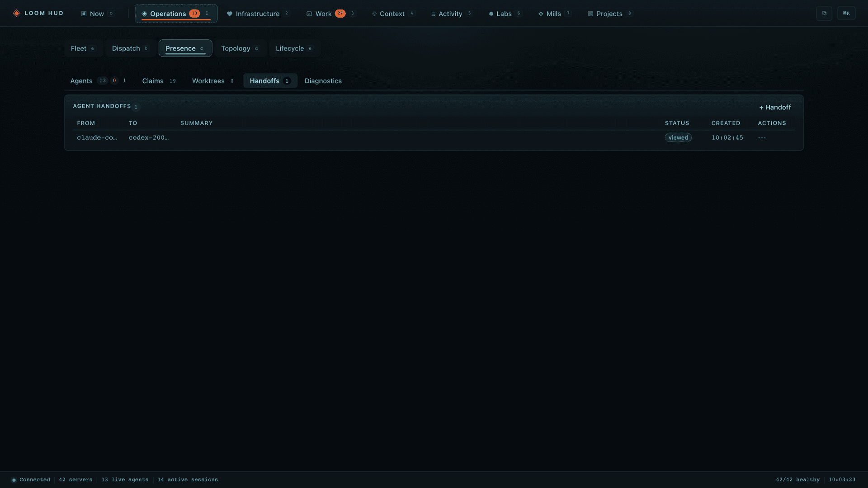
Task: Click the Now tab square icon
Action: (x=84, y=14)
